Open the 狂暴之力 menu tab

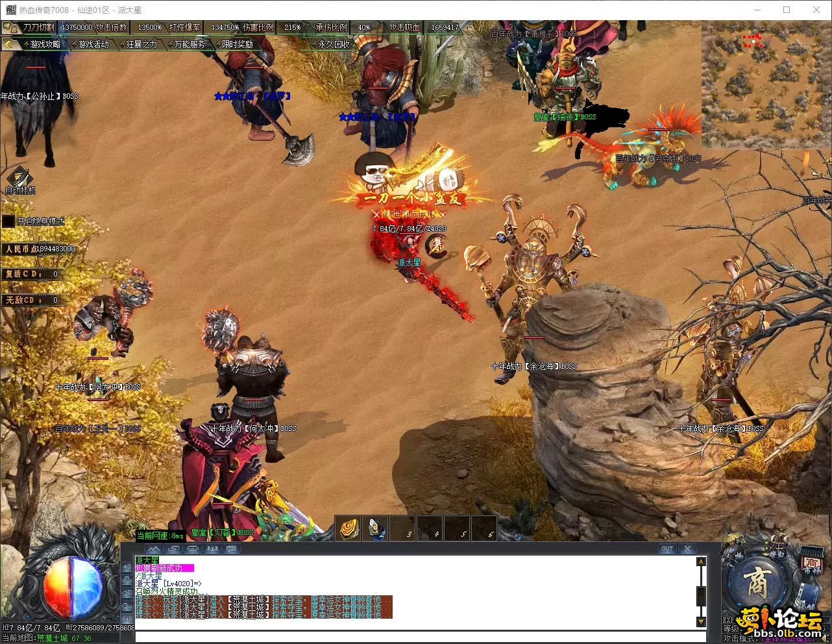[141, 44]
